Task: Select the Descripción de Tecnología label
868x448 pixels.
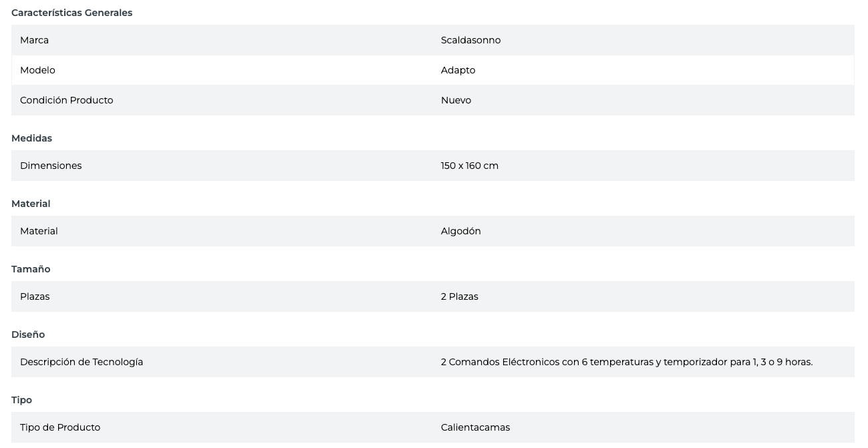Action: click(x=82, y=362)
